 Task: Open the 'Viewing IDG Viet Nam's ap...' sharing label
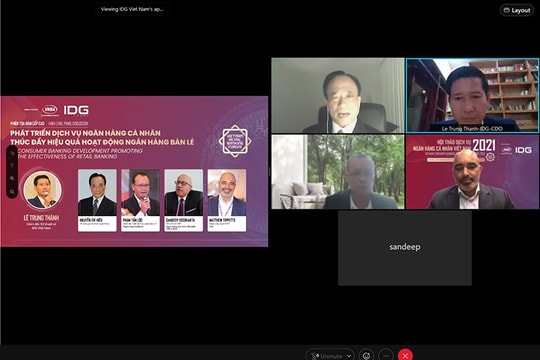tap(132, 9)
